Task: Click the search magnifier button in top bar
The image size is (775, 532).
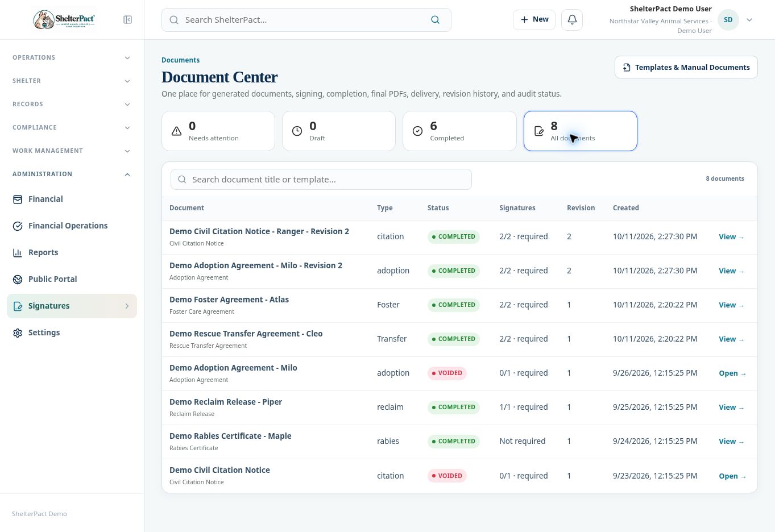Action: click(436, 20)
